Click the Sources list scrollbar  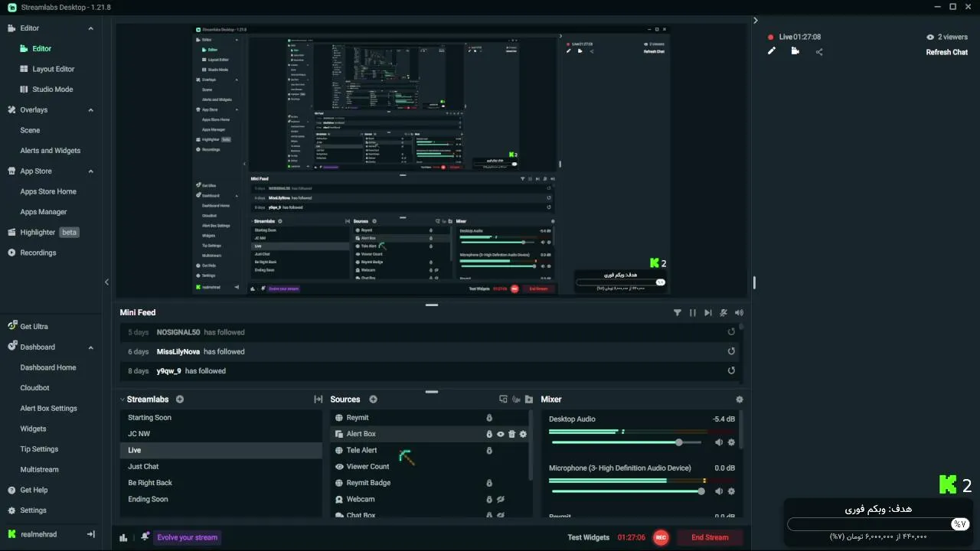(532, 446)
